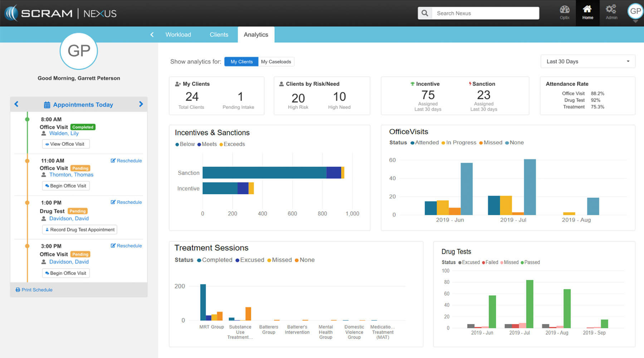
Task: Begin 3:00 PM Office Visit for Davidson
Action: point(66,273)
